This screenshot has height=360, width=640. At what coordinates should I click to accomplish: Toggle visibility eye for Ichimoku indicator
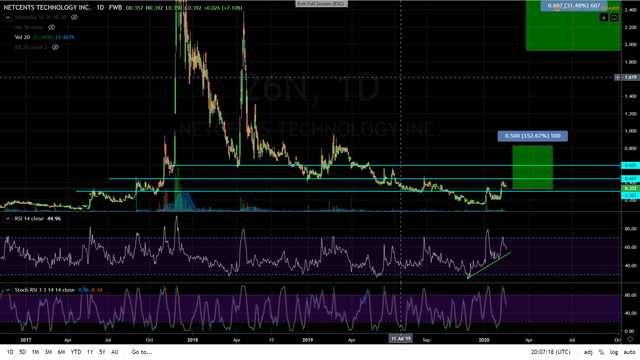74,18
